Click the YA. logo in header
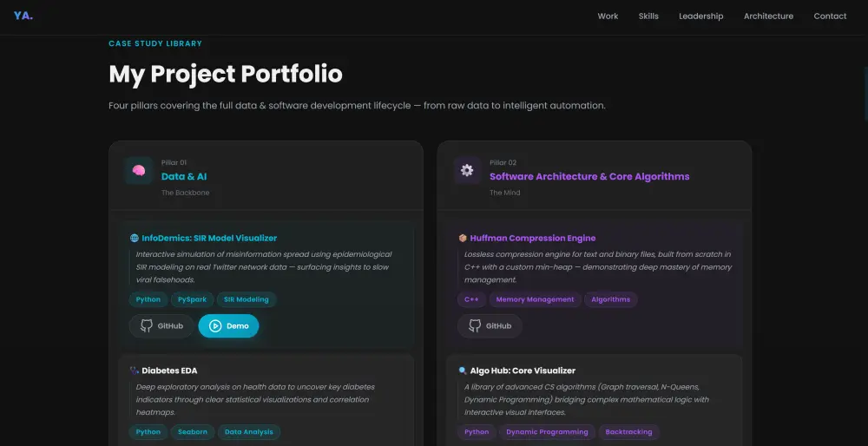 click(x=23, y=16)
